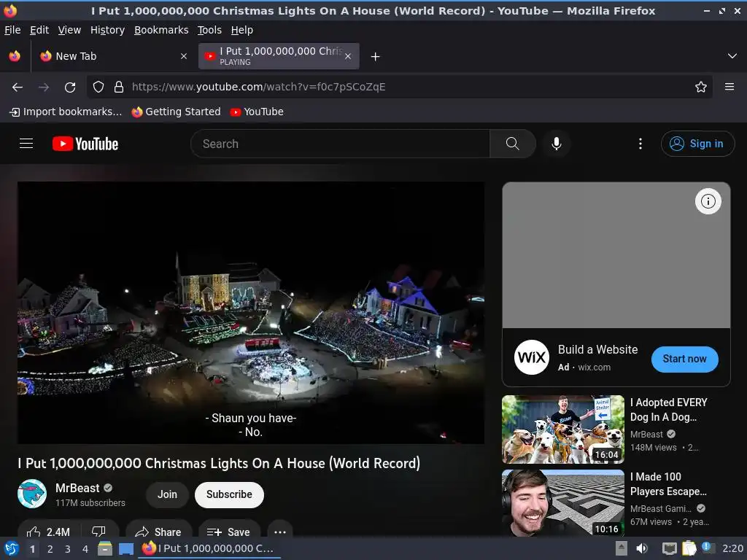Open Getting Started bookmark
This screenshot has width=747, height=560.
(x=177, y=112)
